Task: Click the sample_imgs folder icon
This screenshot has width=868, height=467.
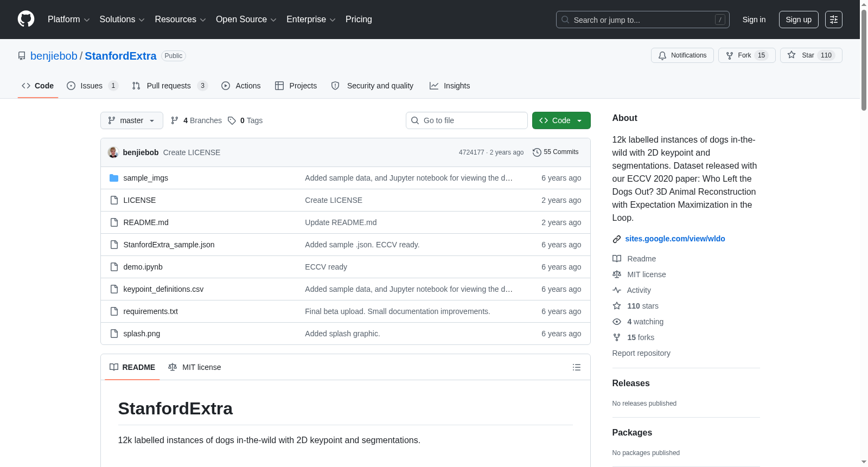Action: [x=114, y=178]
